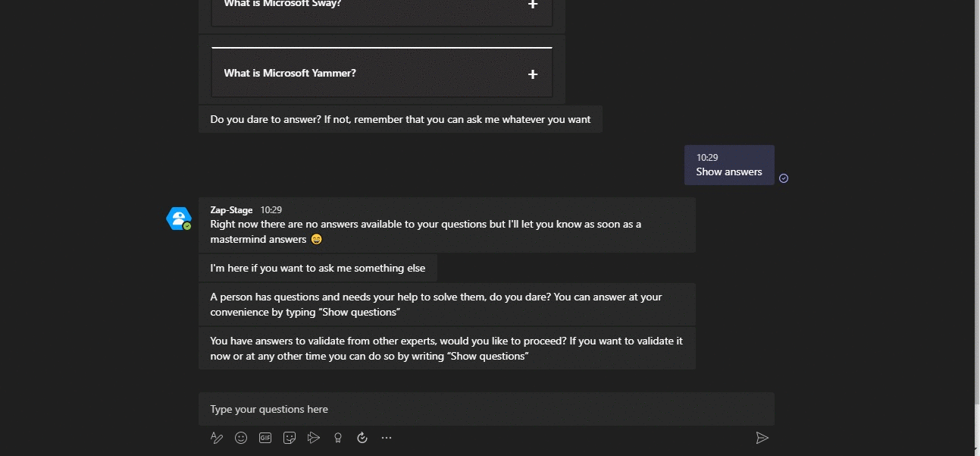Click 'Do you dare to answer?' message
The width and height of the screenshot is (980, 456).
coord(400,119)
